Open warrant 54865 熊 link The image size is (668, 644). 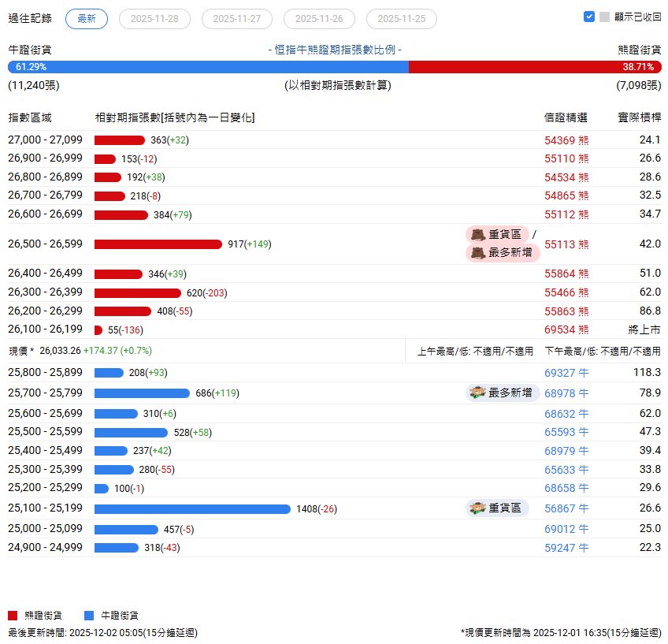[x=566, y=195]
